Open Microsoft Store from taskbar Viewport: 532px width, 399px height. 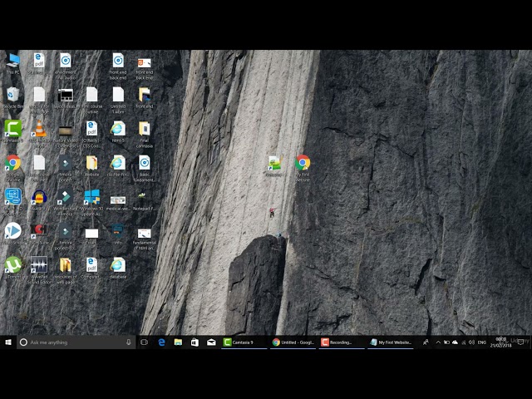195,342
